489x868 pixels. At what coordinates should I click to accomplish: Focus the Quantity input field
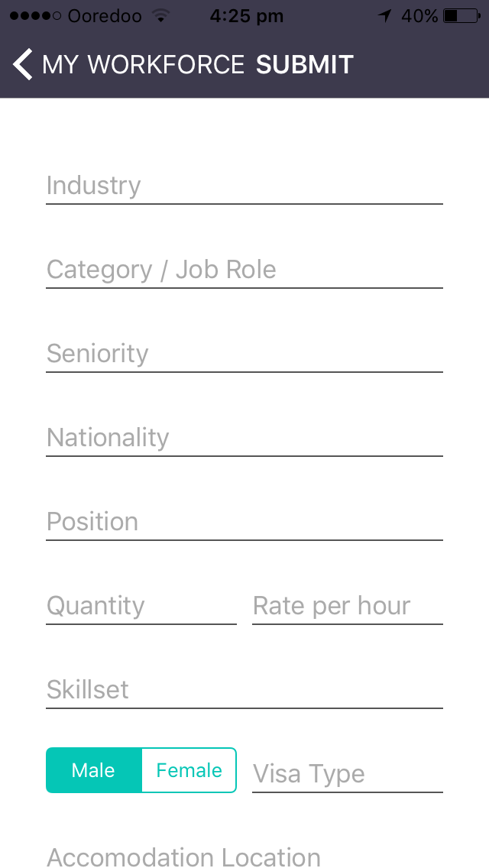coord(141,606)
